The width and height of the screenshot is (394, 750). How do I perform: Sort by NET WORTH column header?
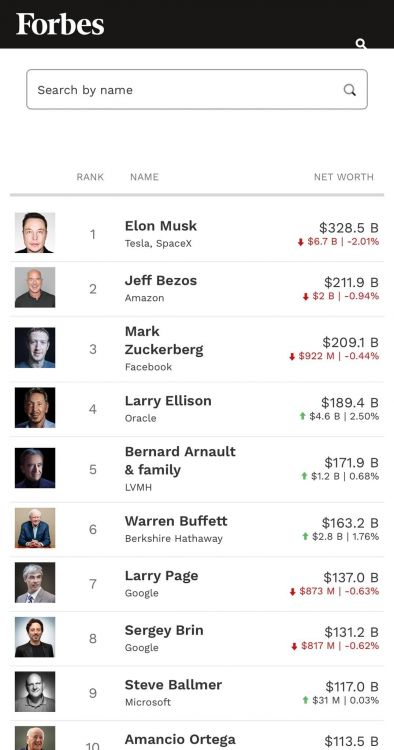[344, 177]
